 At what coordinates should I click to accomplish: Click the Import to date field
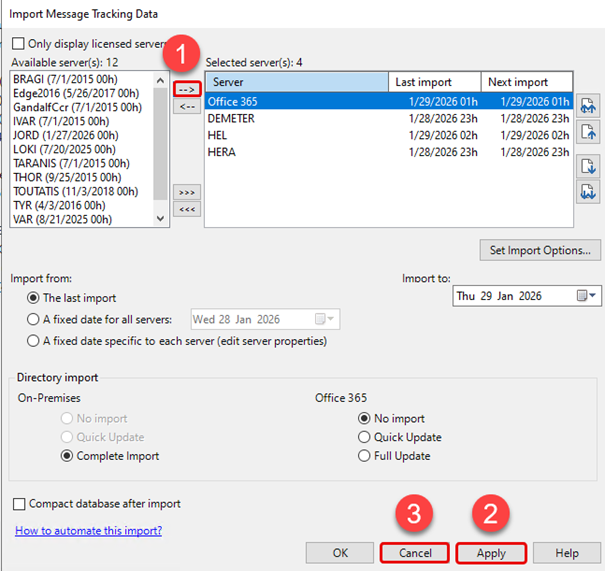(x=527, y=296)
